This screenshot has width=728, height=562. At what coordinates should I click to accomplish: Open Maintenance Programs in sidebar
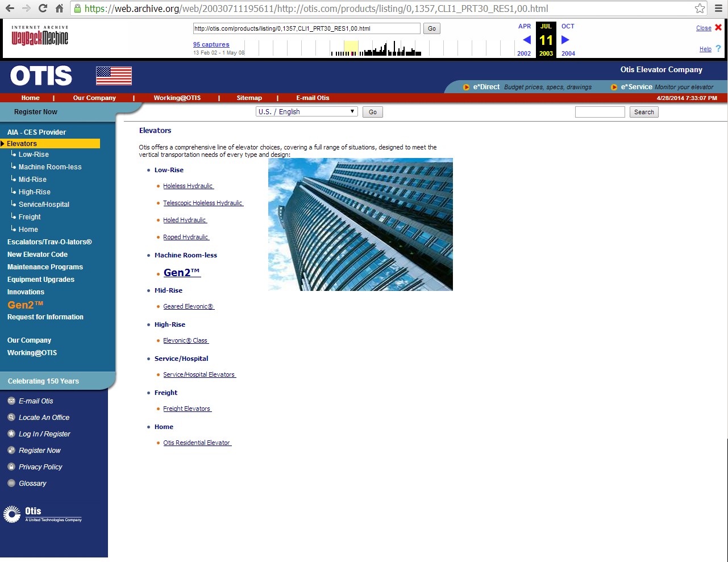pyautogui.click(x=45, y=267)
